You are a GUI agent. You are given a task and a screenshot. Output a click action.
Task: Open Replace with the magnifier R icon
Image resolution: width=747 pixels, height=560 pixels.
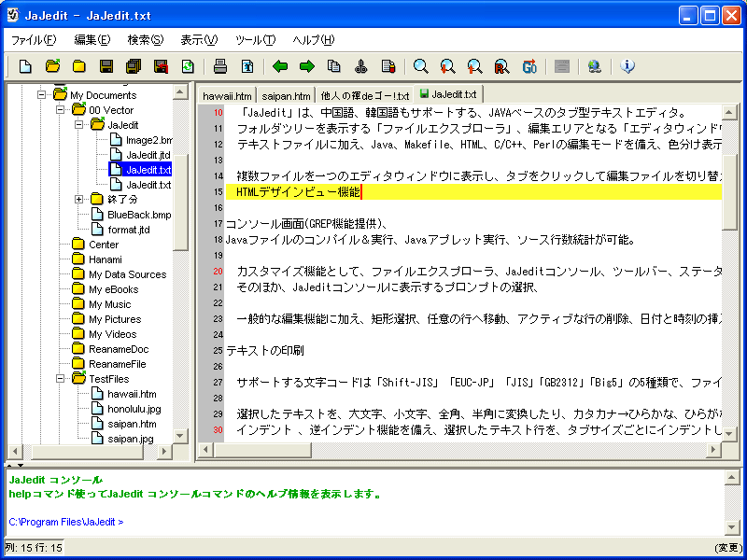coord(502,66)
